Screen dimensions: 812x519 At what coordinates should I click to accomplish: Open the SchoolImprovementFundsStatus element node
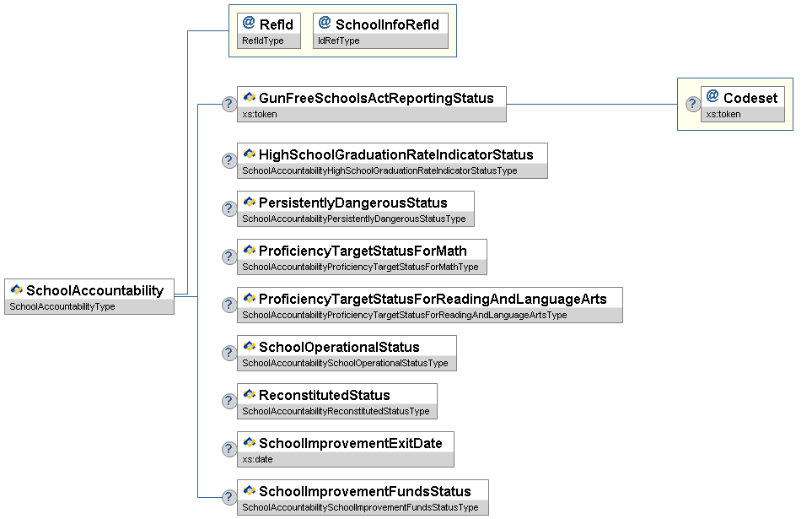point(364,491)
